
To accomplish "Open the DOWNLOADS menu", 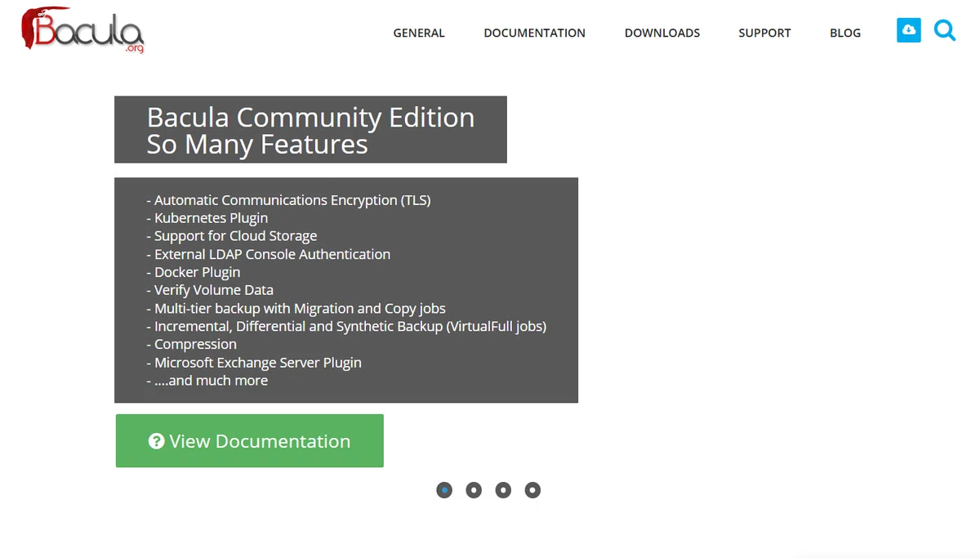I will pyautogui.click(x=662, y=33).
